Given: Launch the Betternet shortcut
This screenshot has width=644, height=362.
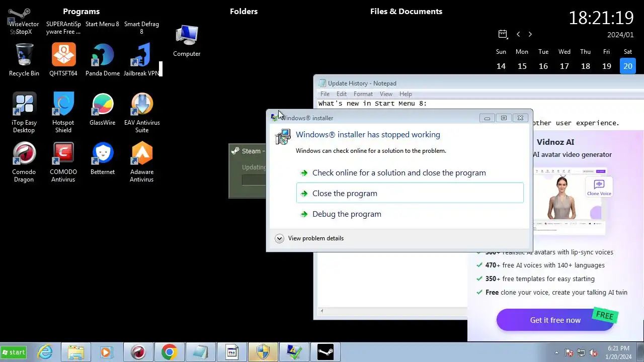Looking at the screenshot, I should tap(103, 158).
